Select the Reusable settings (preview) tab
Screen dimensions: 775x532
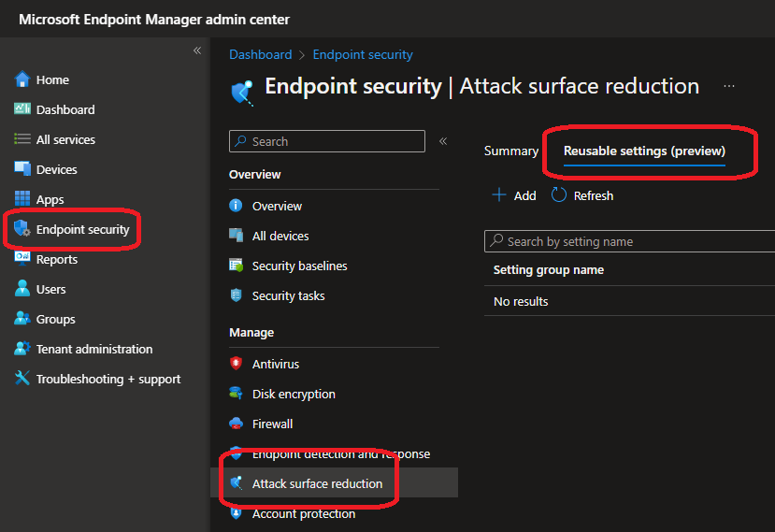pos(644,151)
